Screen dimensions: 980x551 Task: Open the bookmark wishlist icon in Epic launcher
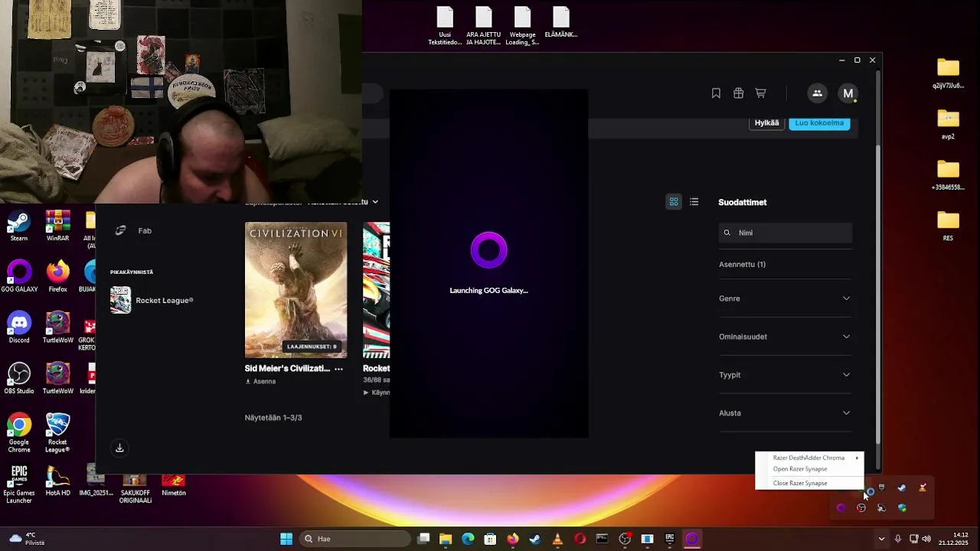click(716, 93)
